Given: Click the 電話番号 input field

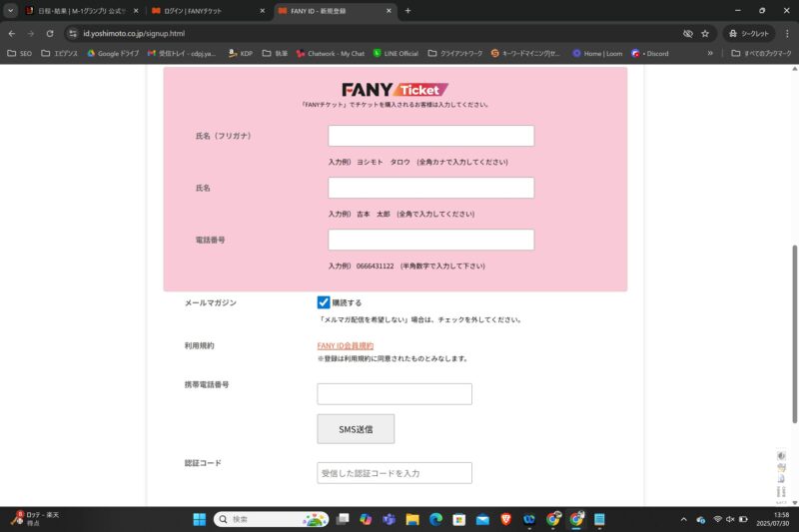Looking at the screenshot, I should click(x=431, y=240).
